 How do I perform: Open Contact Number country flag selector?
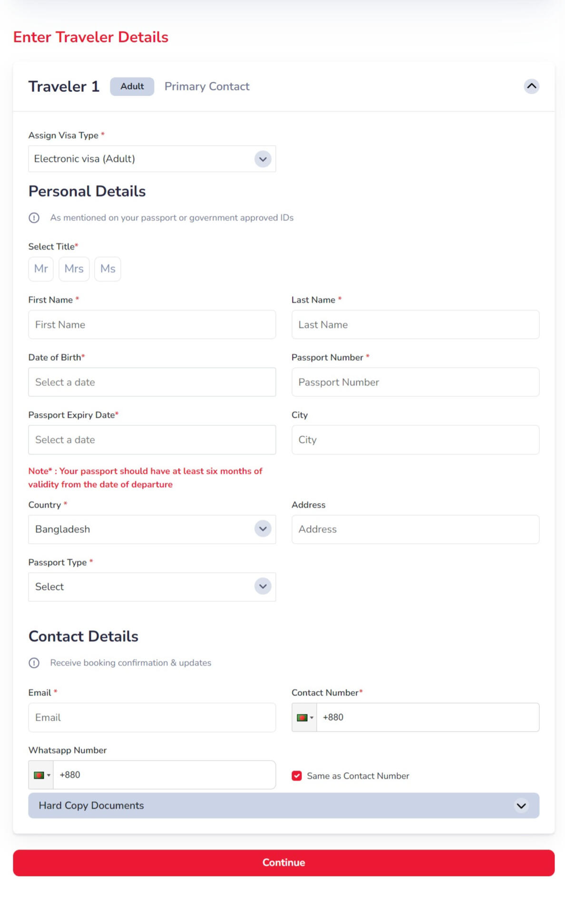304,718
